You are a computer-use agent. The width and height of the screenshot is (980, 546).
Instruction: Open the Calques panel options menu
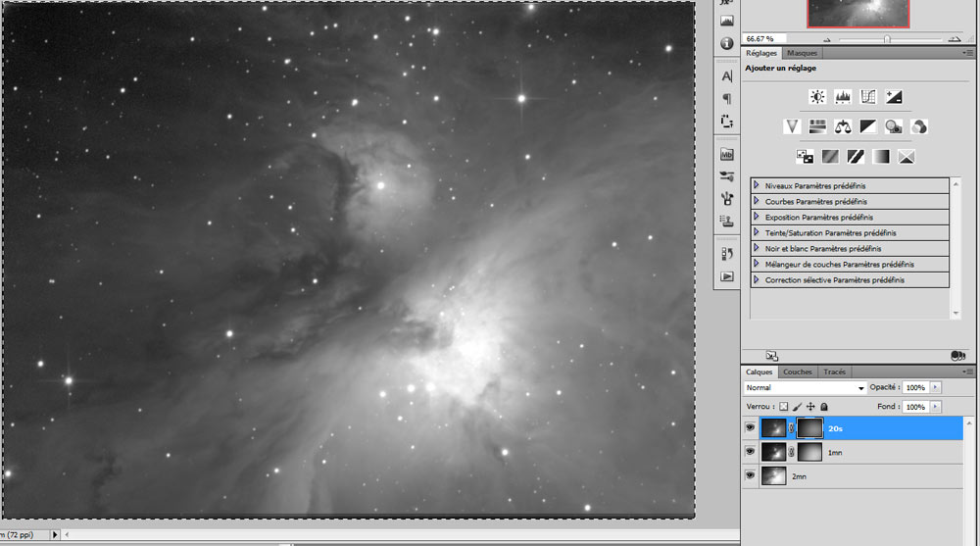pos(968,372)
